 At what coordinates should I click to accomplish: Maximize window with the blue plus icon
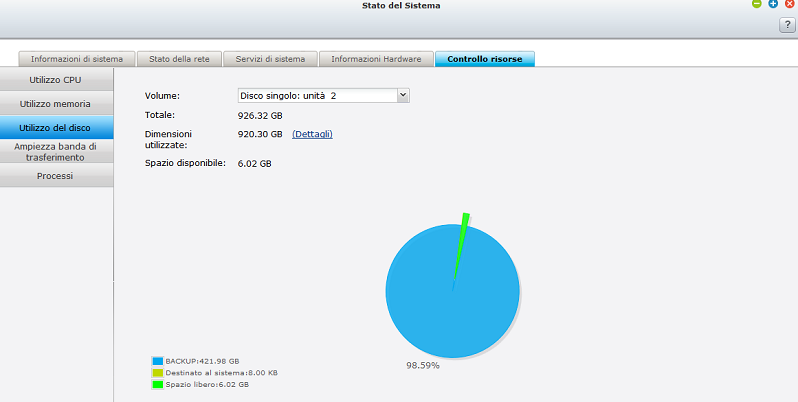pos(773,5)
